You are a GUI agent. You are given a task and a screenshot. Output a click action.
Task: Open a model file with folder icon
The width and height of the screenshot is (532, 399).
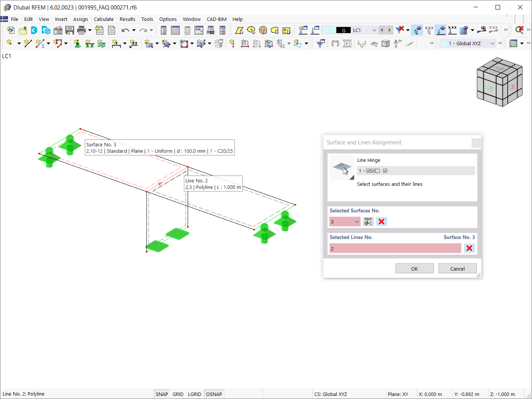[23, 30]
